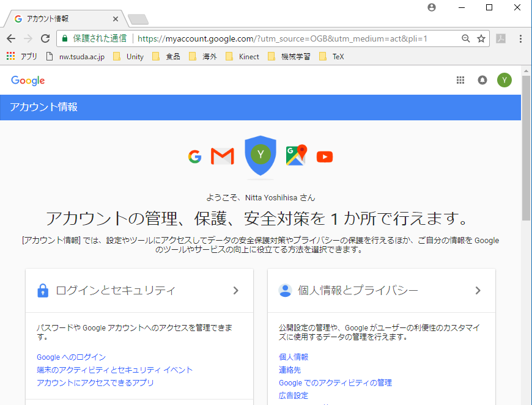
Task: Open the Google へのログイン link
Action: coord(71,357)
